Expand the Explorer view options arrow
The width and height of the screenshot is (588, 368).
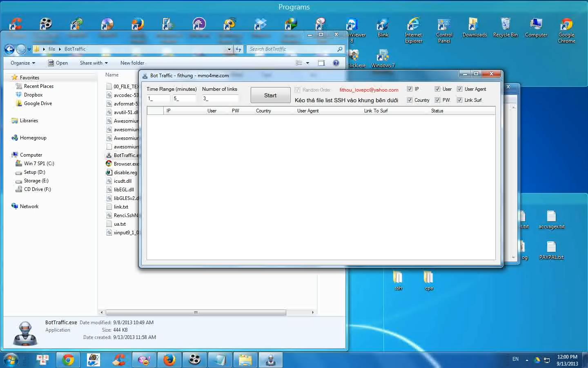coord(307,63)
